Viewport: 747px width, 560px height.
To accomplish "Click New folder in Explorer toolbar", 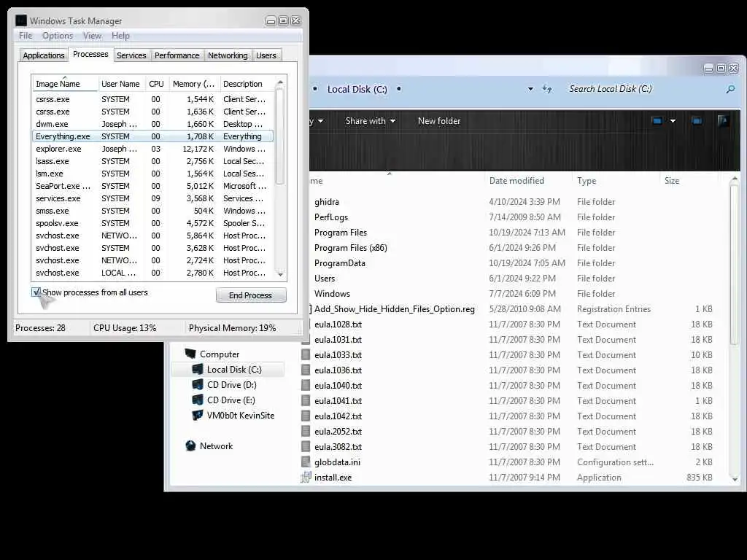I will (x=439, y=121).
